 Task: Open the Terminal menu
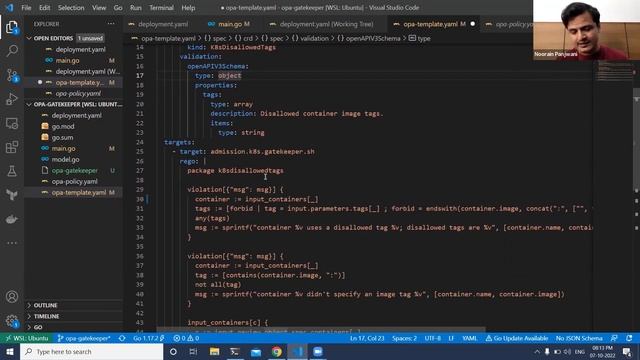161,8
